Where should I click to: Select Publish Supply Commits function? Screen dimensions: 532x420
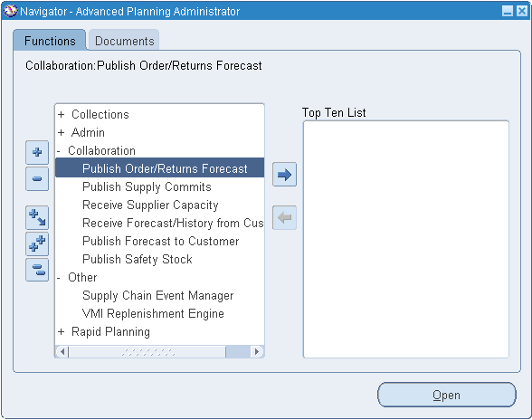tap(147, 186)
